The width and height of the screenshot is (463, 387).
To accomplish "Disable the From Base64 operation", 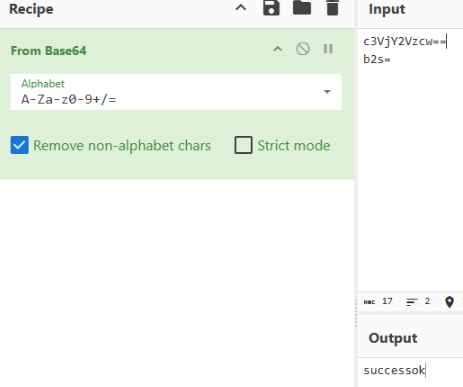I will pos(303,49).
